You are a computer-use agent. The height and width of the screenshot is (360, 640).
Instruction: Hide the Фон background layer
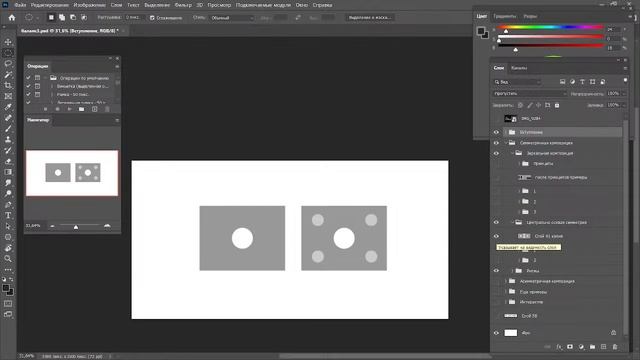[x=496, y=333]
